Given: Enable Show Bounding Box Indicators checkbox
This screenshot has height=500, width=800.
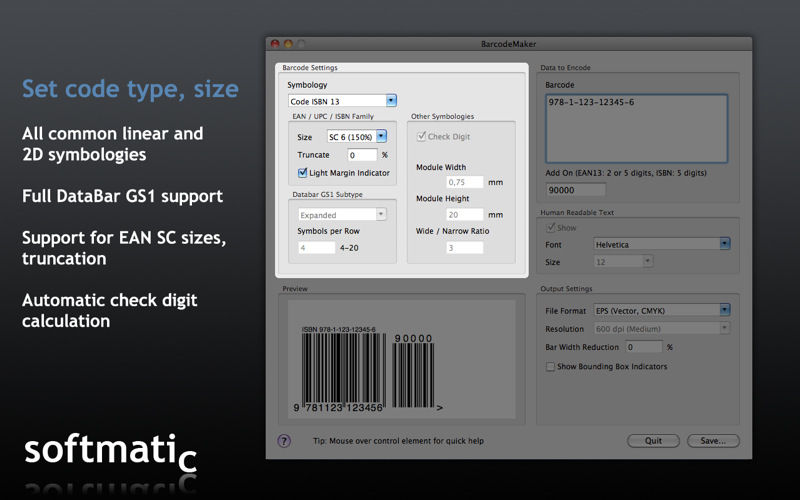Looking at the screenshot, I should (x=550, y=366).
